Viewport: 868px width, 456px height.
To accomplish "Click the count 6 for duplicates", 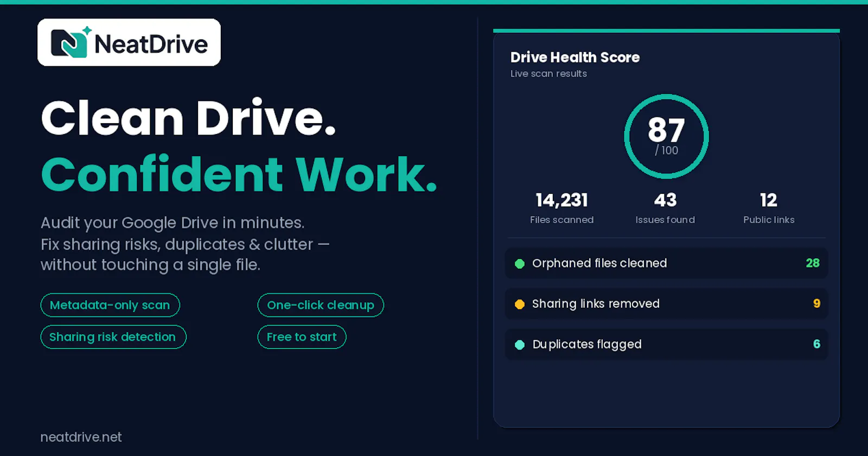I will (816, 344).
